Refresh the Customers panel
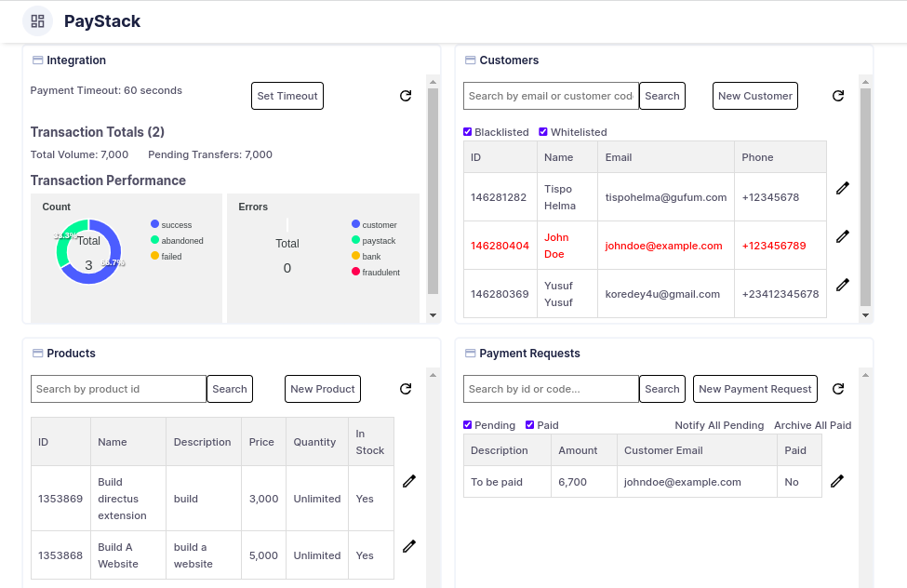This screenshot has width=907, height=588. tap(838, 96)
